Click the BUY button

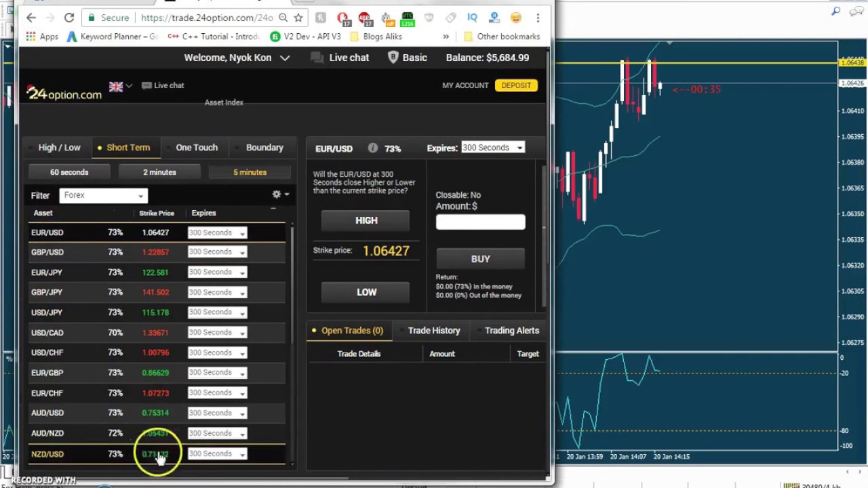click(480, 259)
